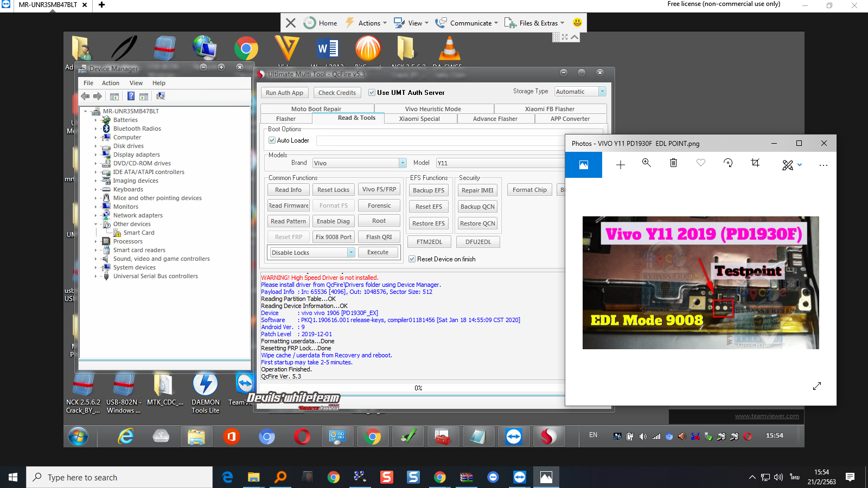Image resolution: width=868 pixels, height=488 pixels.
Task: Expand the Network adapters tree node
Action: [95, 215]
